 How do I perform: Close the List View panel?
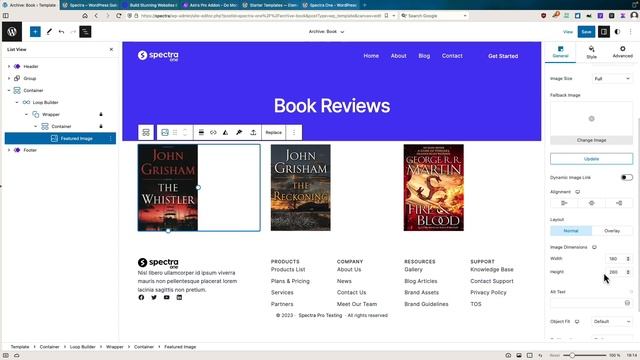click(x=111, y=49)
